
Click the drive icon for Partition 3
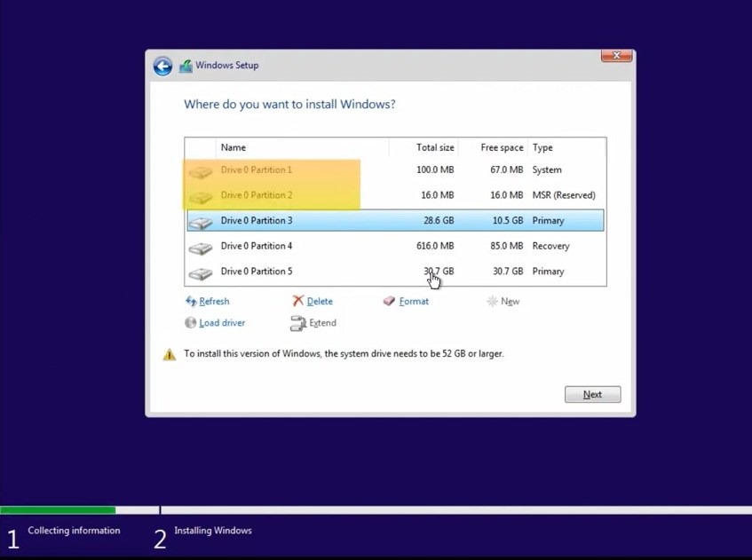pos(201,222)
